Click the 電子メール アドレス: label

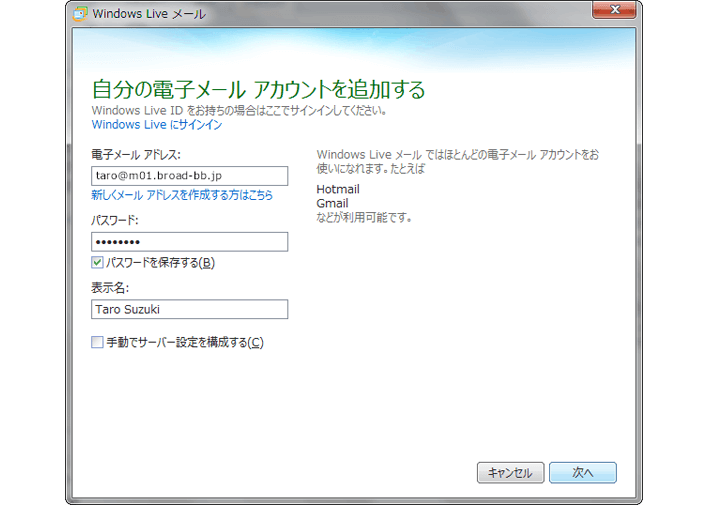(x=135, y=154)
